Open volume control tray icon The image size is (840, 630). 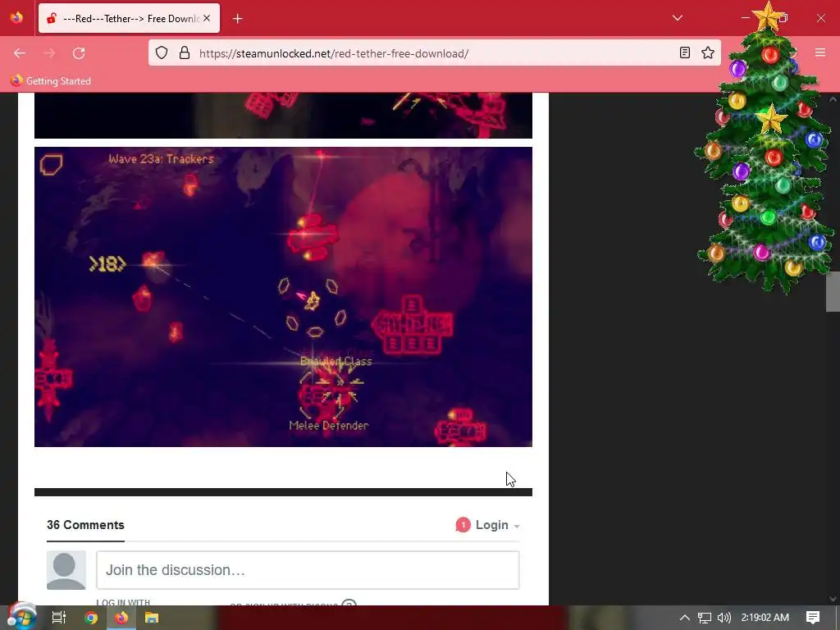[724, 618]
